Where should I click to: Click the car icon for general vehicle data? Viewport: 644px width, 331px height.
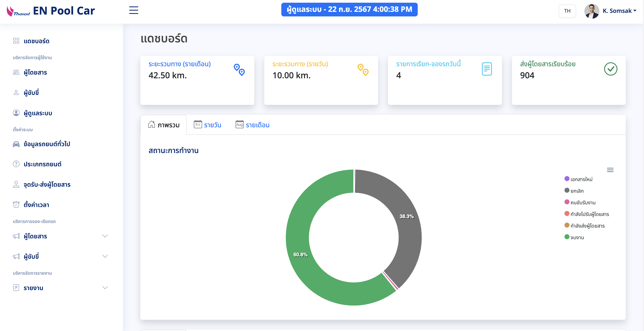(16, 144)
